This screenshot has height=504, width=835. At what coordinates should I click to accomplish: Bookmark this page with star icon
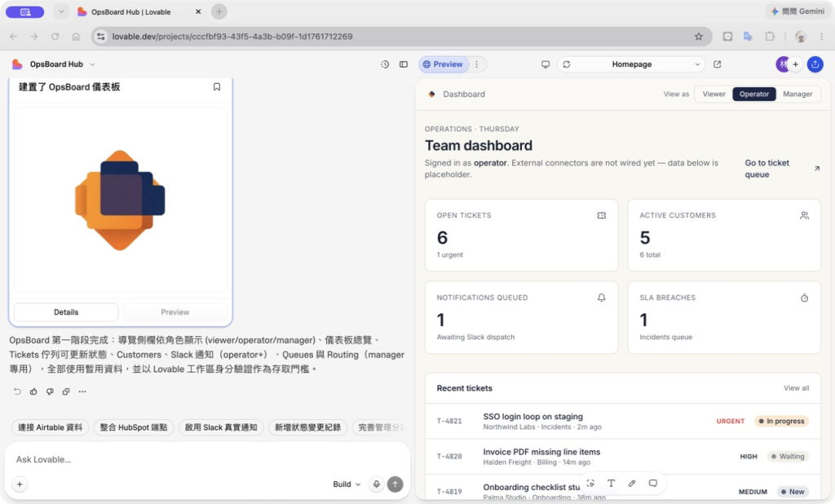tap(699, 36)
